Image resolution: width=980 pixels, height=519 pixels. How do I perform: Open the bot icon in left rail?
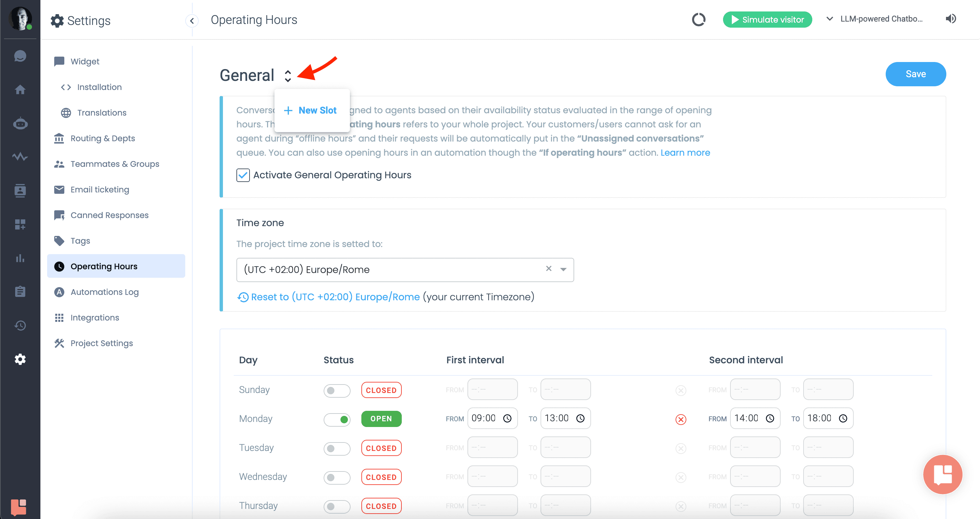pos(20,123)
